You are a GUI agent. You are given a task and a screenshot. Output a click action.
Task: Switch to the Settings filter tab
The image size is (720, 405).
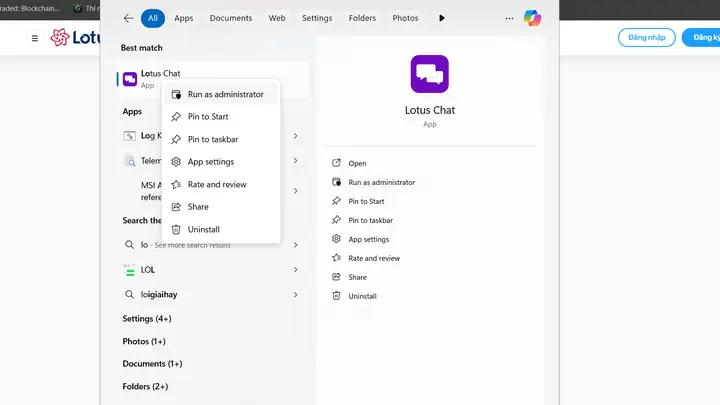317,18
